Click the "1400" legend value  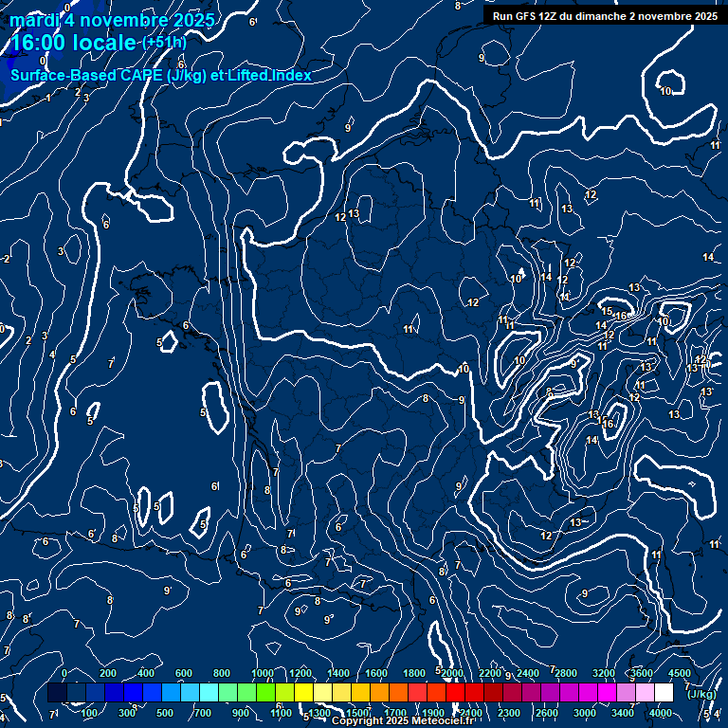point(338,673)
